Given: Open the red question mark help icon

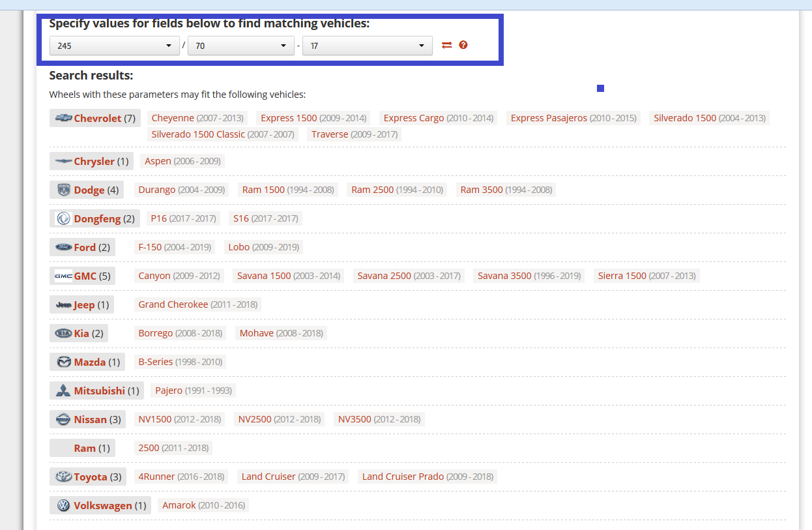Looking at the screenshot, I should click(463, 45).
